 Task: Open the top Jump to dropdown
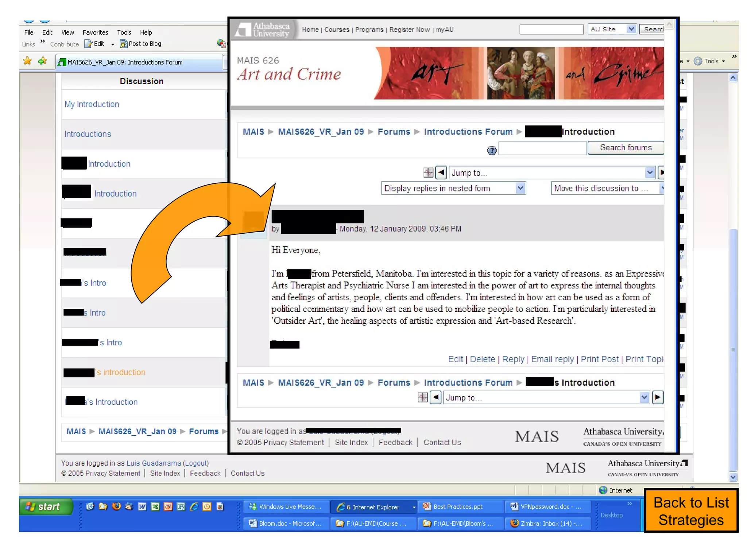pos(649,172)
